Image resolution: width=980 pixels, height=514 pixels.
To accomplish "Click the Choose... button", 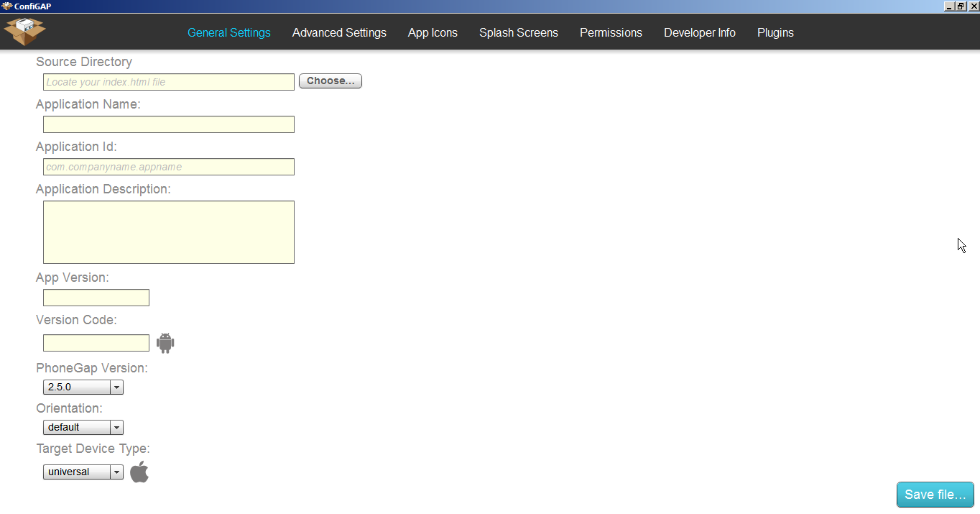I will (330, 81).
